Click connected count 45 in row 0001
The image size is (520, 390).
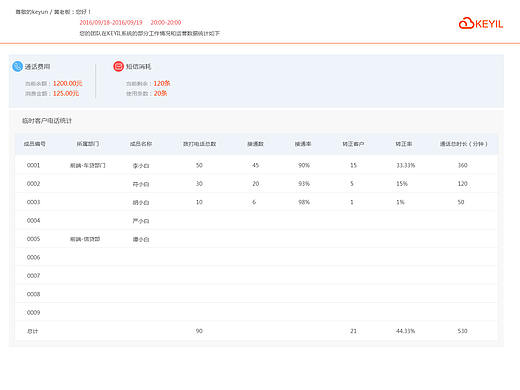point(256,165)
